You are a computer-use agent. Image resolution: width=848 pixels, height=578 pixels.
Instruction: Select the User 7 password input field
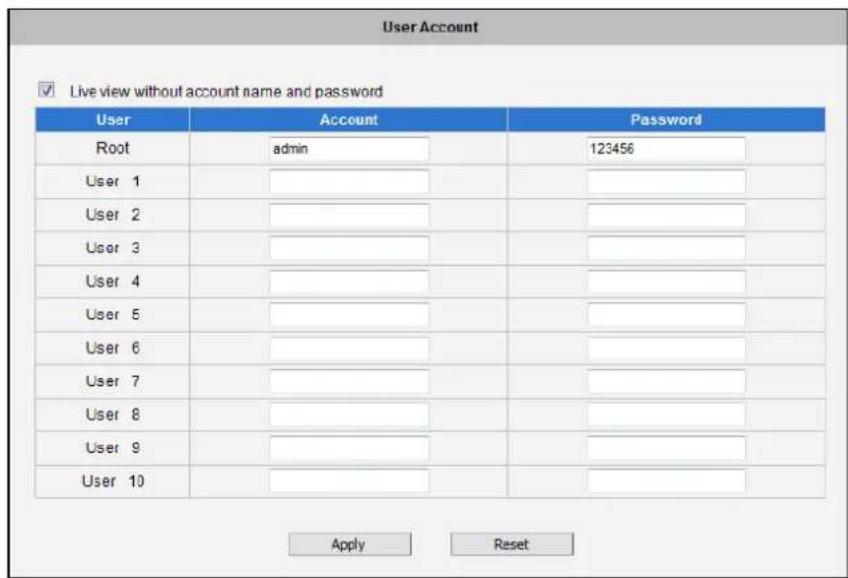[x=666, y=382]
